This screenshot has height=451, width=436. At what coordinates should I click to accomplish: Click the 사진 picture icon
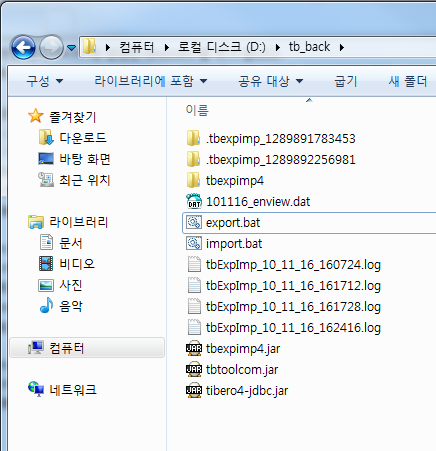tap(46, 285)
